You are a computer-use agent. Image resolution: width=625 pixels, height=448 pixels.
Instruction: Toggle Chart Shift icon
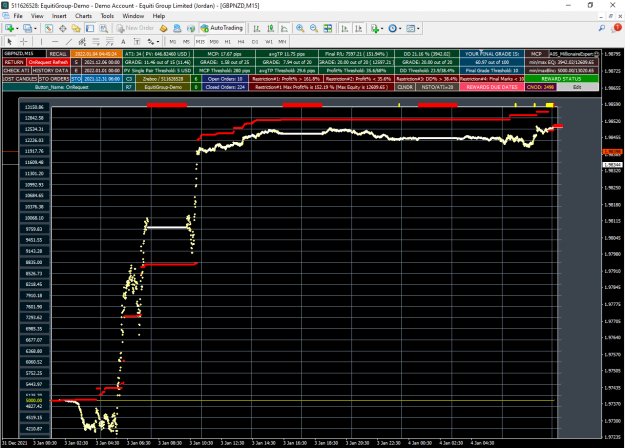(x=359, y=28)
